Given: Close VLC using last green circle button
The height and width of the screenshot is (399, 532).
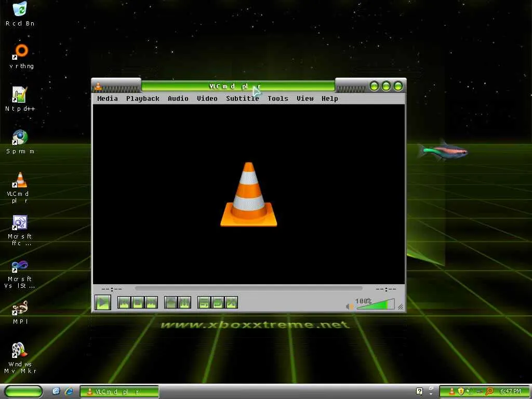Looking at the screenshot, I should pyautogui.click(x=398, y=86).
